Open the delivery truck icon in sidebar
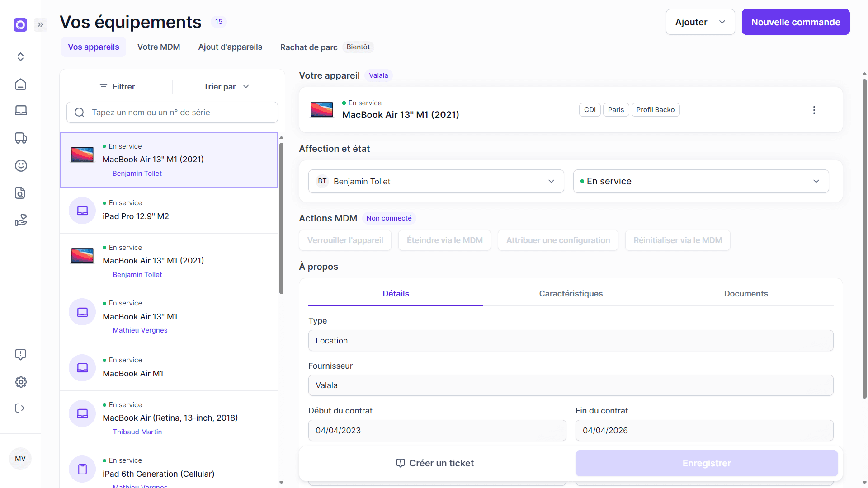Screen dimensions: 868x488 [x=21, y=138]
